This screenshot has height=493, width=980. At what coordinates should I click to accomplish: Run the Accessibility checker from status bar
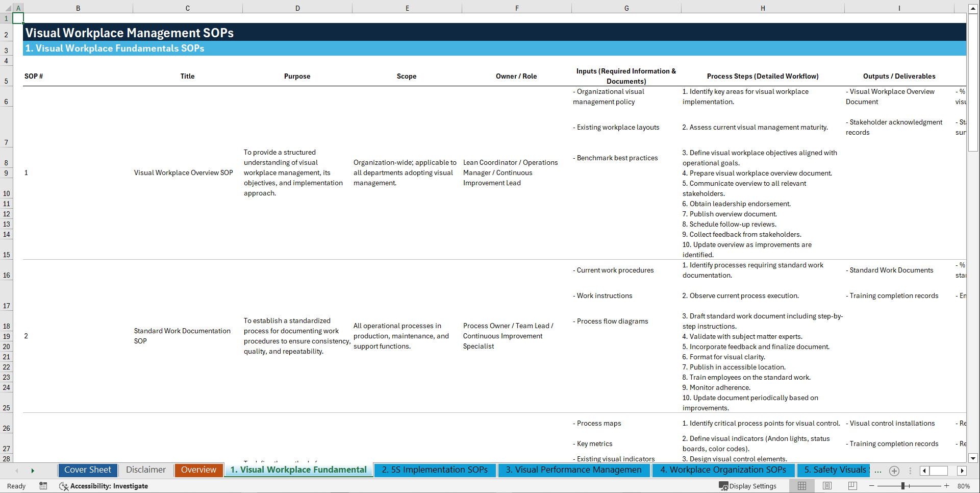[104, 486]
